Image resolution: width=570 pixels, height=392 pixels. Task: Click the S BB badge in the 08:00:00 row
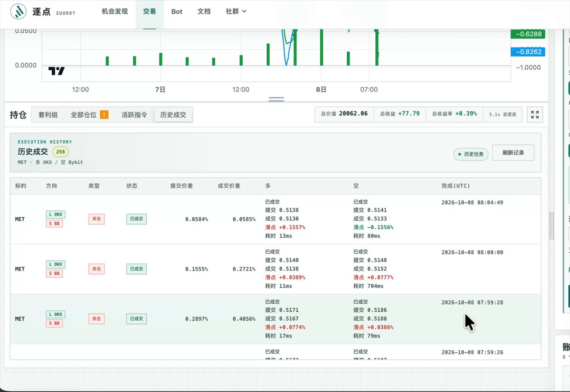coord(55,273)
